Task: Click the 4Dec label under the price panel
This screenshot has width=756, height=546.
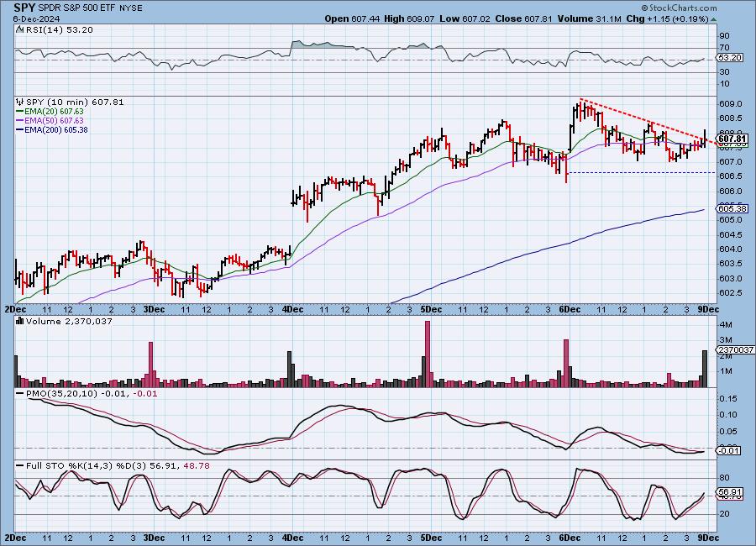Action: (x=292, y=309)
